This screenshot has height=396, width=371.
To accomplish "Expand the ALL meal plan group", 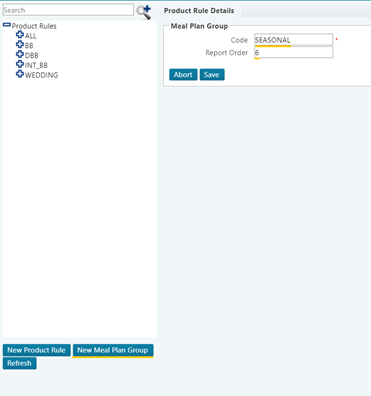I will [20, 35].
